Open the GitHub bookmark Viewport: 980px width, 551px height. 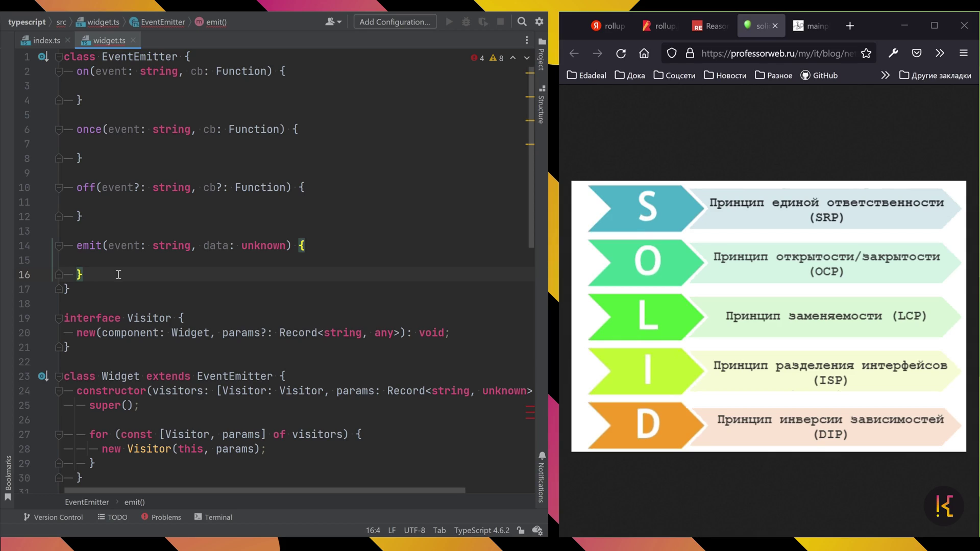819,76
